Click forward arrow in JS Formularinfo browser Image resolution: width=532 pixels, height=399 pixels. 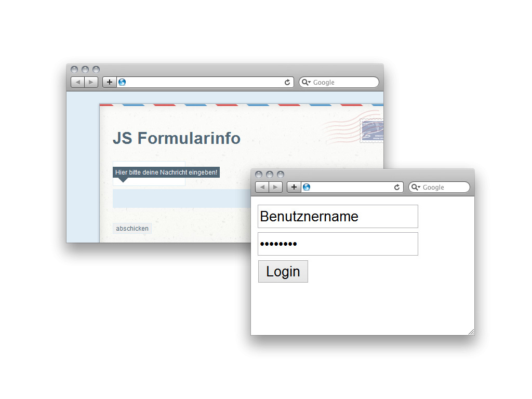click(x=91, y=82)
